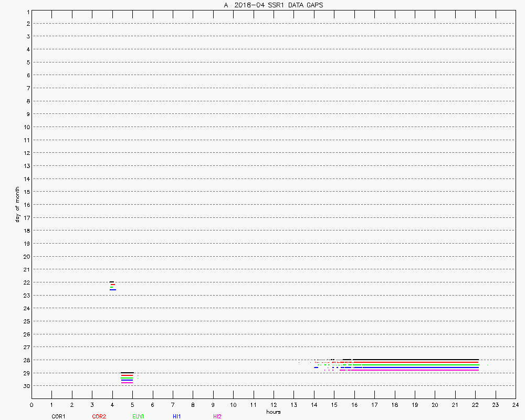Select the red COR2 legend entry
525x420 pixels.
(99, 416)
